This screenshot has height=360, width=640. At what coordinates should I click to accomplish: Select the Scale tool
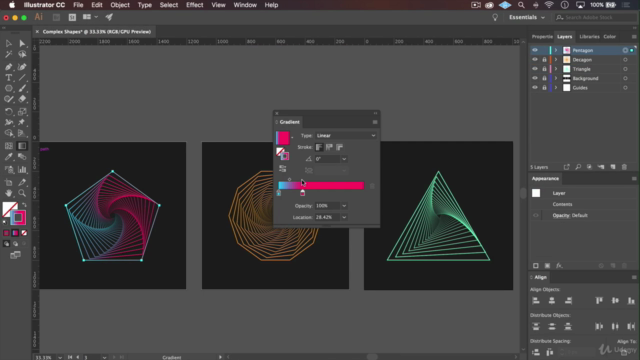[22, 111]
